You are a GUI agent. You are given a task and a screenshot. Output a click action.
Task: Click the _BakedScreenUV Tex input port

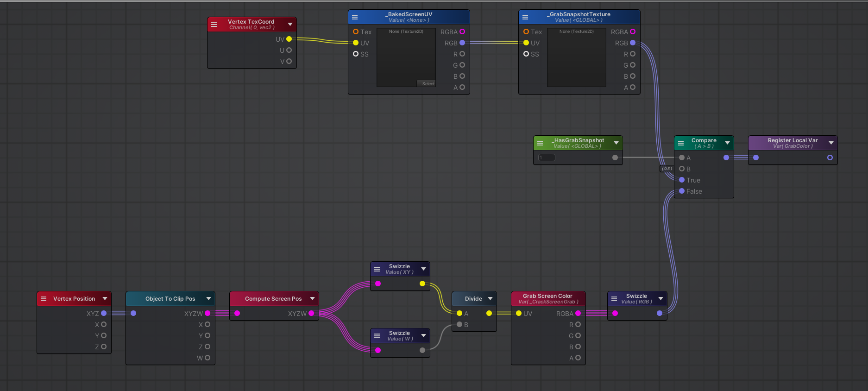tap(356, 32)
